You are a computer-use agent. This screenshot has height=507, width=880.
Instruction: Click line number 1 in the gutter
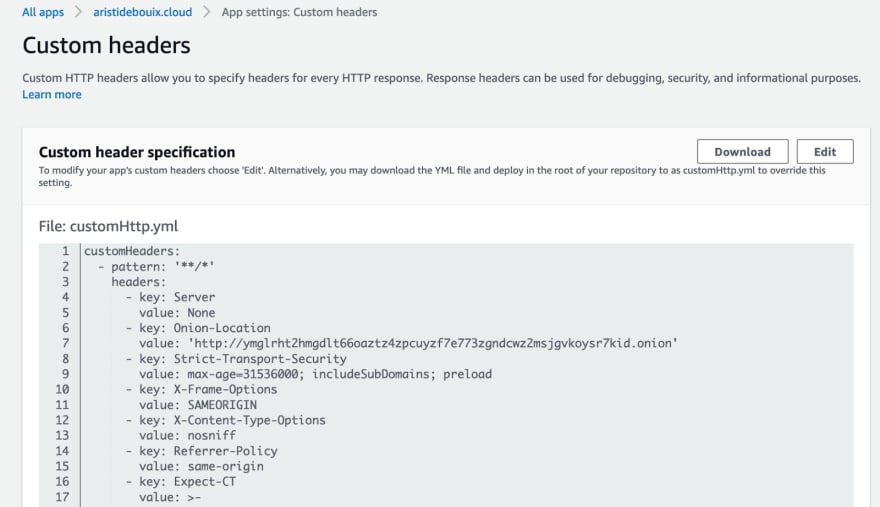(65, 251)
